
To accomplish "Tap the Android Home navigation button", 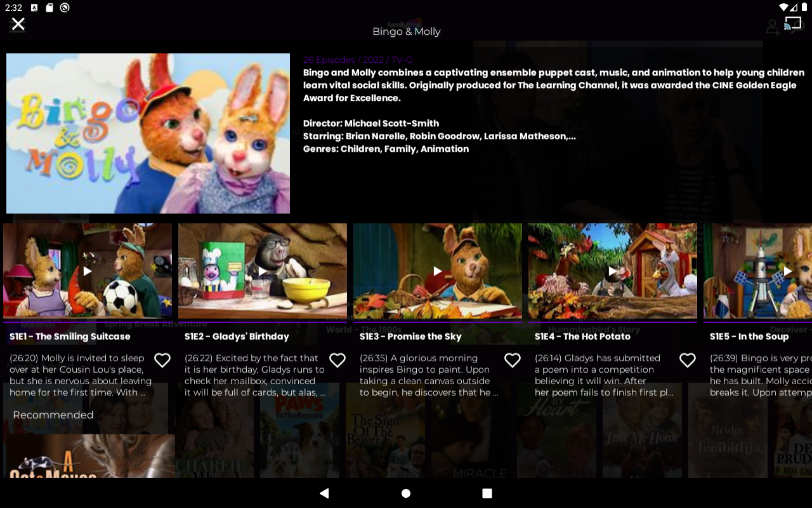I will (406, 493).
